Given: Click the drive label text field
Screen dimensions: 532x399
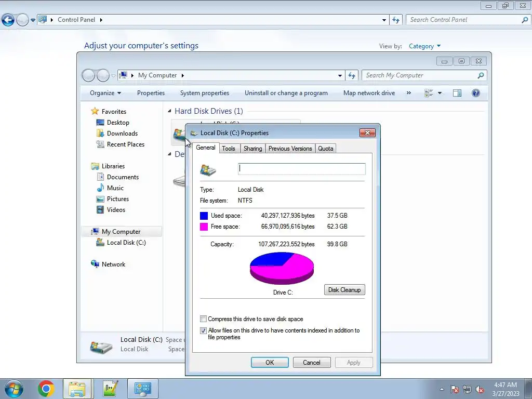Looking at the screenshot, I should [302, 169].
